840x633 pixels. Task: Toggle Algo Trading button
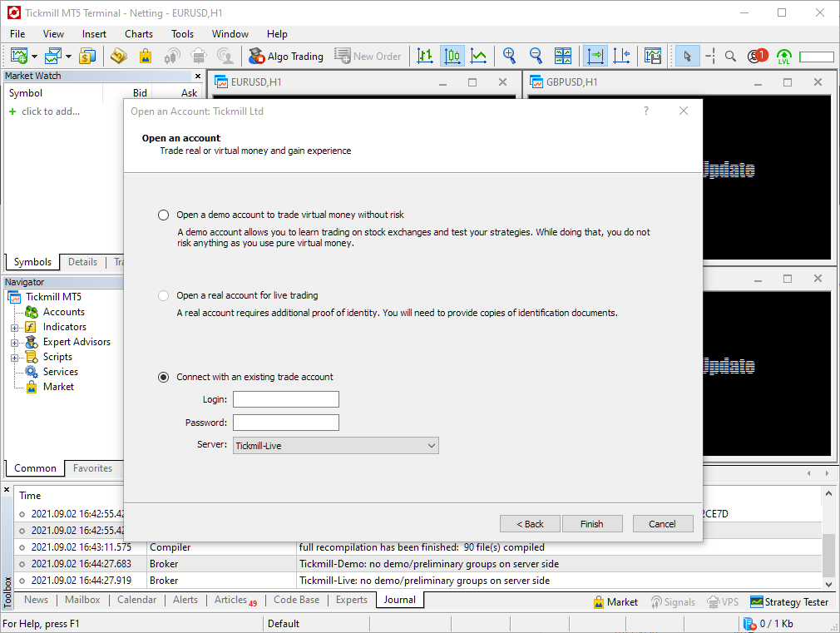(287, 56)
